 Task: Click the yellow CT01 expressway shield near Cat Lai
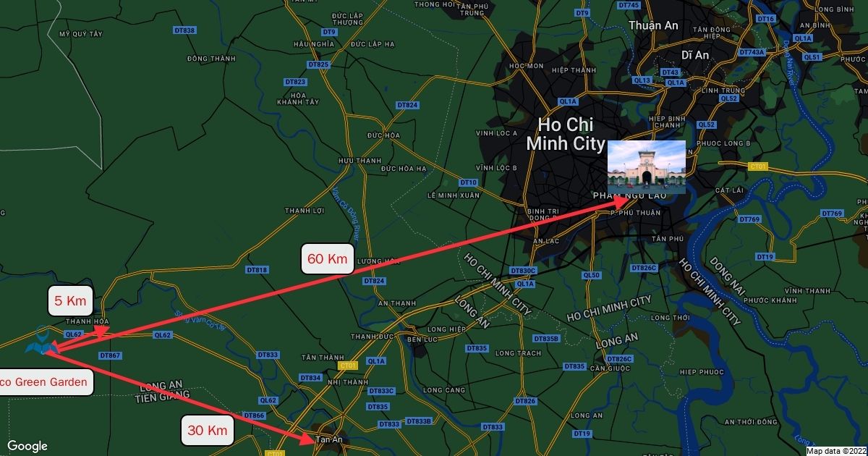[x=758, y=166]
